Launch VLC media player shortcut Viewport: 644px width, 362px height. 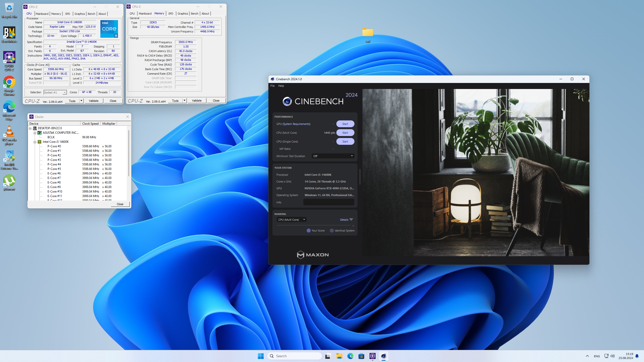(9, 135)
